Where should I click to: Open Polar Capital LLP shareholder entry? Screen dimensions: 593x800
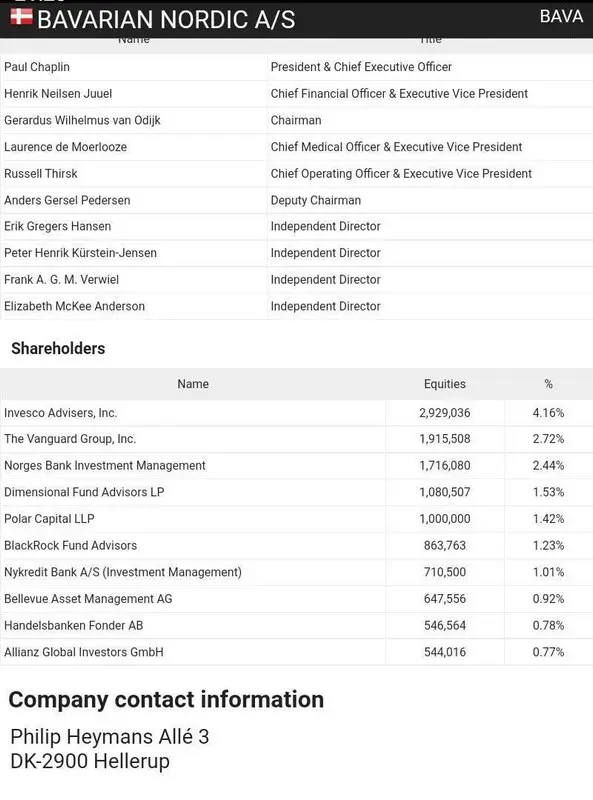click(49, 519)
